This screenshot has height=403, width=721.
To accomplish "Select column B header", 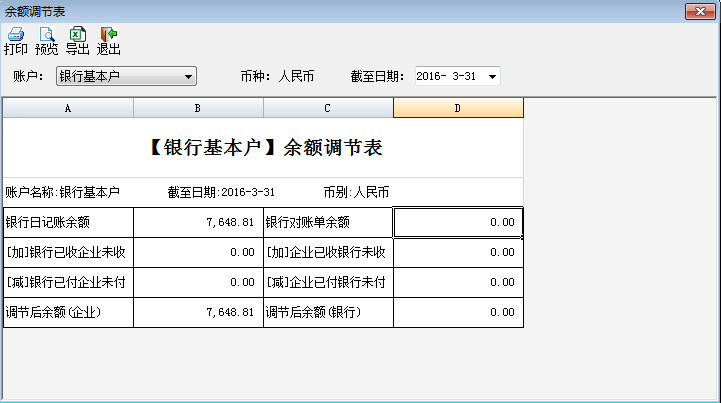I will pos(198,108).
